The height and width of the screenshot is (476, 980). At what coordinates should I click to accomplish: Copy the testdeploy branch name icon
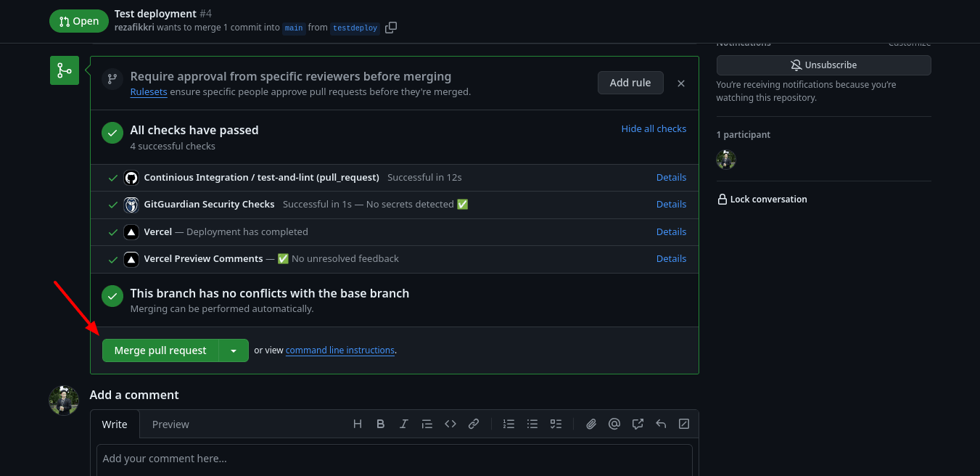[x=391, y=28]
